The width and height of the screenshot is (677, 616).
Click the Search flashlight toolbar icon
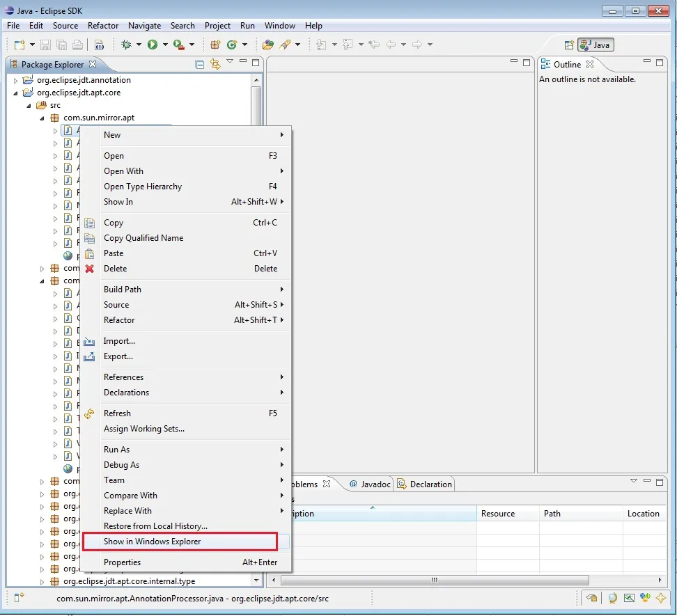coord(285,45)
